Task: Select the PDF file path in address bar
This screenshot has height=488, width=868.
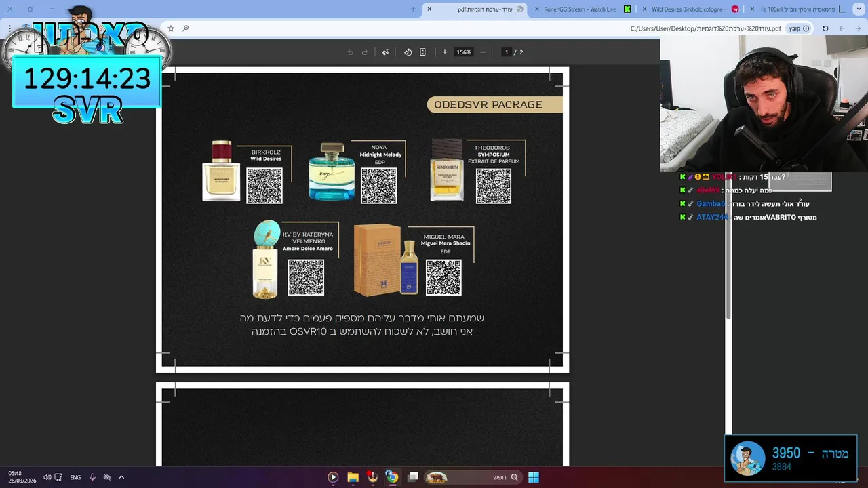Action: 705,28
